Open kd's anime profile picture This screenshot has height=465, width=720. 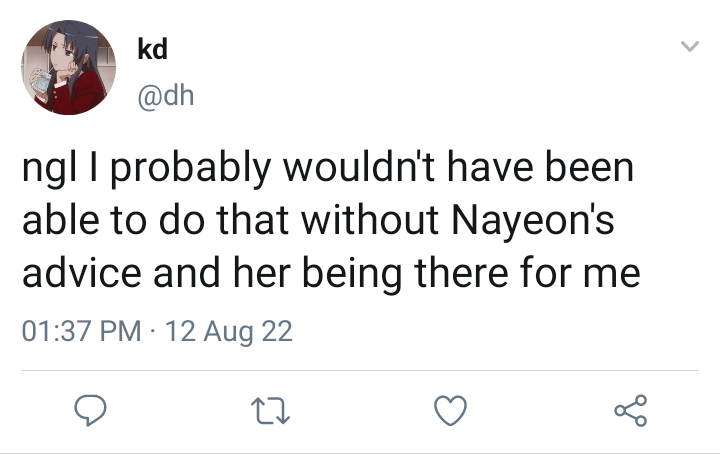pos(68,67)
